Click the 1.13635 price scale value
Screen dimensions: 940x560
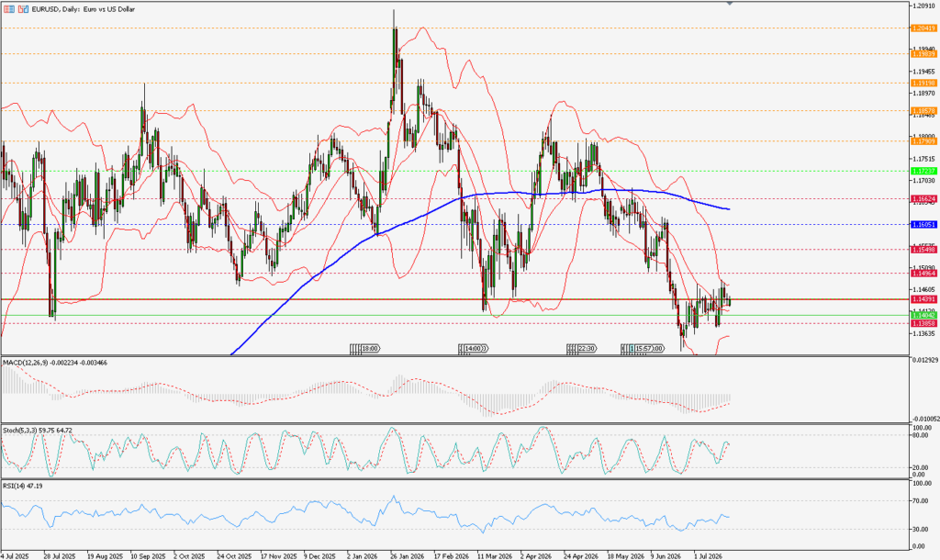click(923, 334)
